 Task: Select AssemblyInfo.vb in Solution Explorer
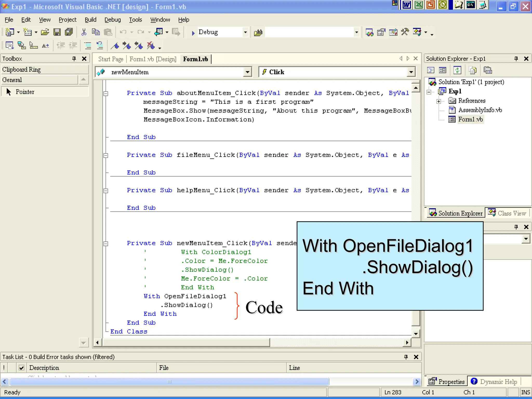480,110
